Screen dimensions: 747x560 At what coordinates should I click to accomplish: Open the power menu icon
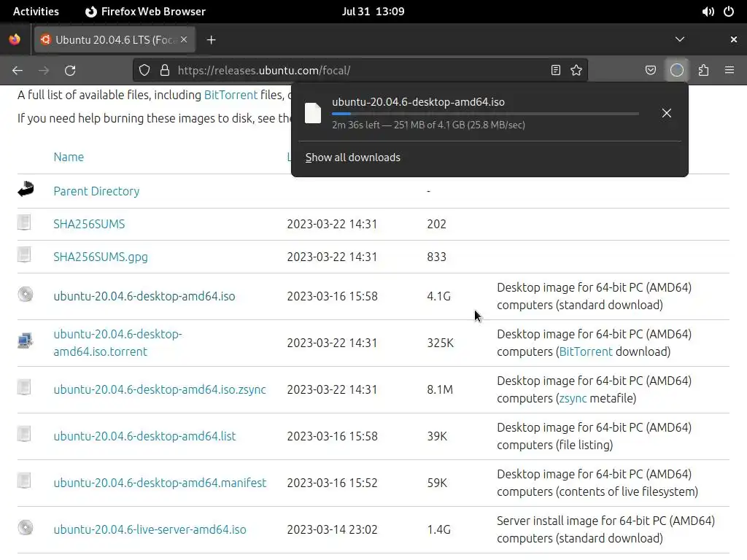coord(729,12)
